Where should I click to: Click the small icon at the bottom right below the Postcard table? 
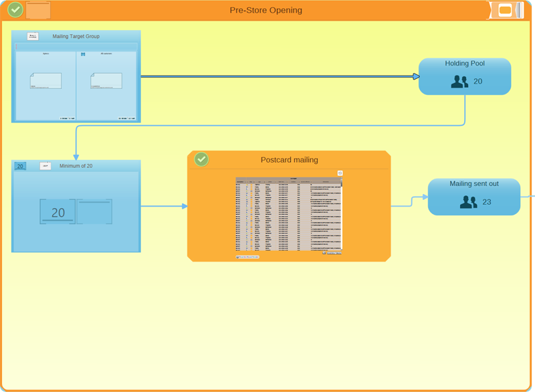[x=324, y=253]
